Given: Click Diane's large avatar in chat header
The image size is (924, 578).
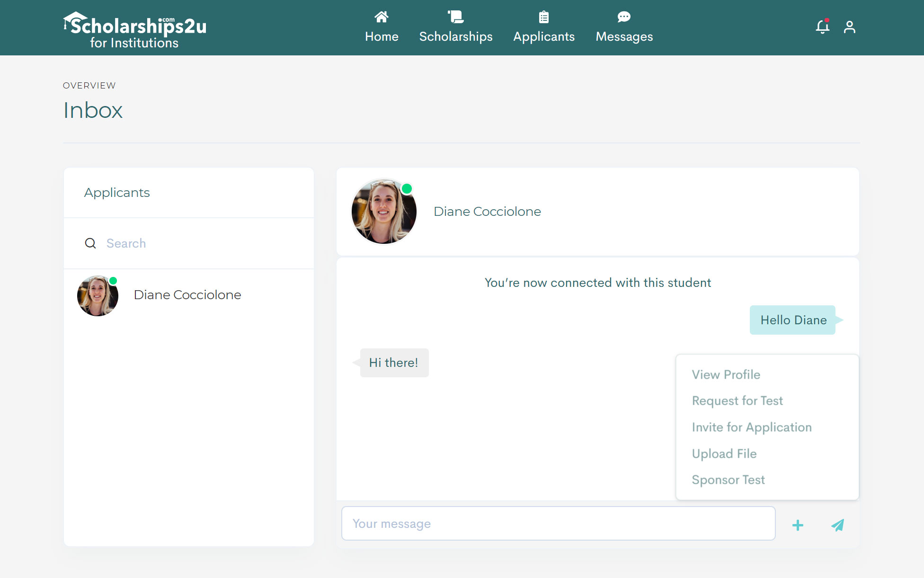Looking at the screenshot, I should (x=384, y=211).
